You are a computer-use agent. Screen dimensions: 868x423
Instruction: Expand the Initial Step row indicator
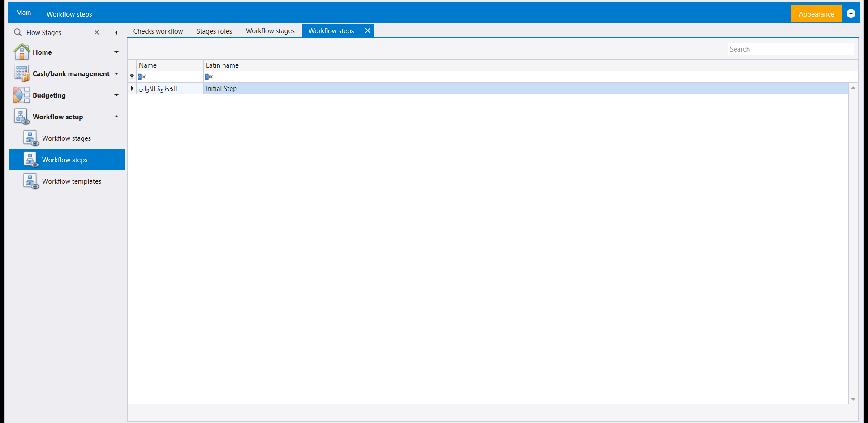[132, 88]
